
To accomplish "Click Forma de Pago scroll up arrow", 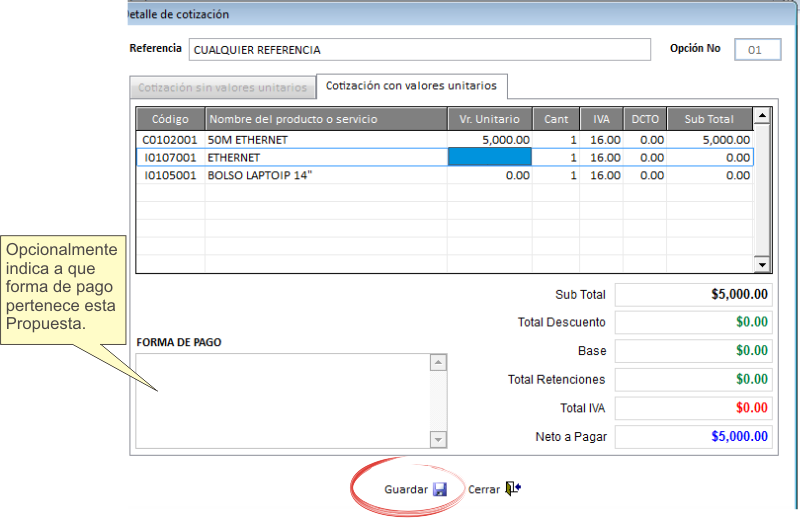I will pyautogui.click(x=438, y=362).
